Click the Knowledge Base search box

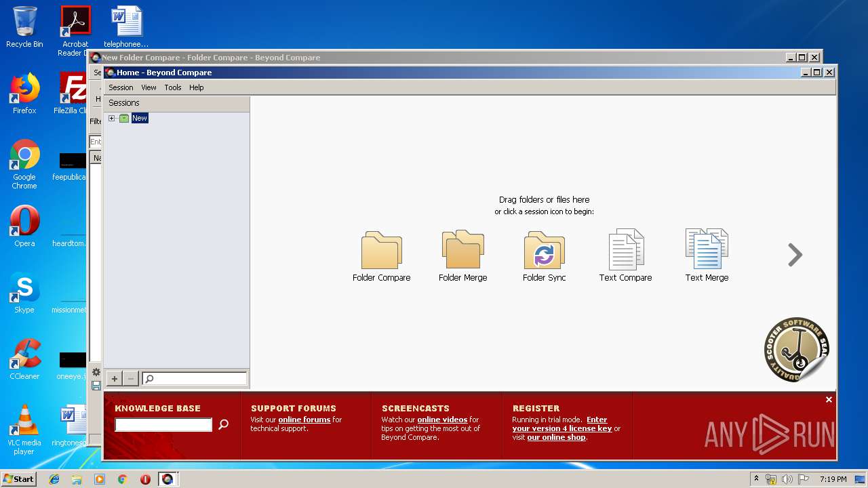coord(163,425)
